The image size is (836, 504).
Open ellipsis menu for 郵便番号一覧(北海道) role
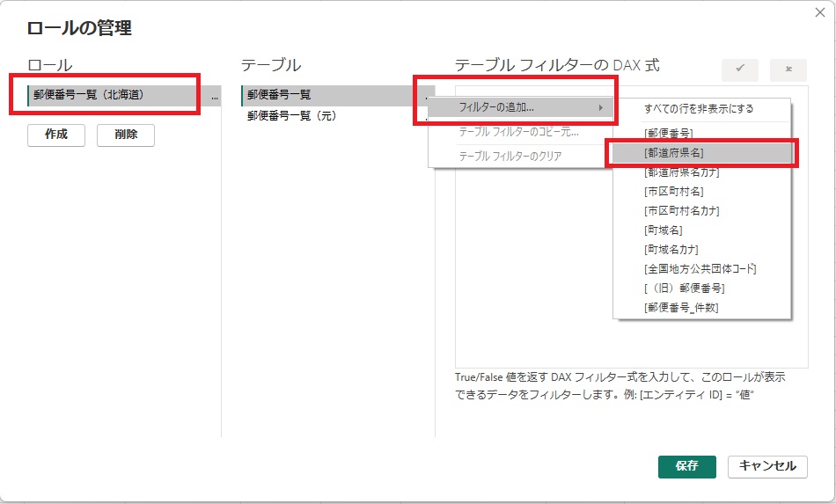pyautogui.click(x=215, y=96)
